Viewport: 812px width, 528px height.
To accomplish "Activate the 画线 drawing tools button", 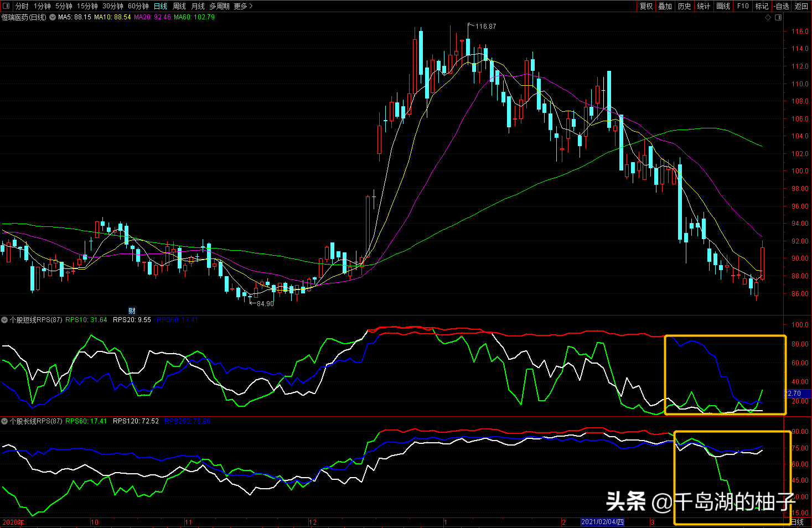I will click(723, 6).
